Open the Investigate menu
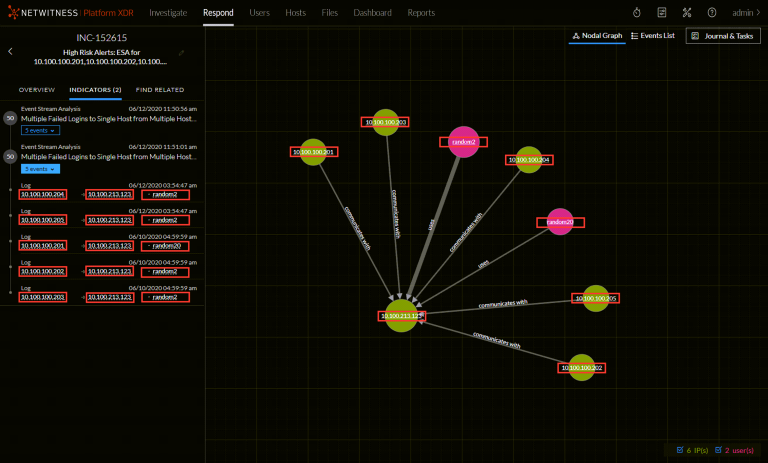This screenshot has height=463, width=768. pos(167,13)
